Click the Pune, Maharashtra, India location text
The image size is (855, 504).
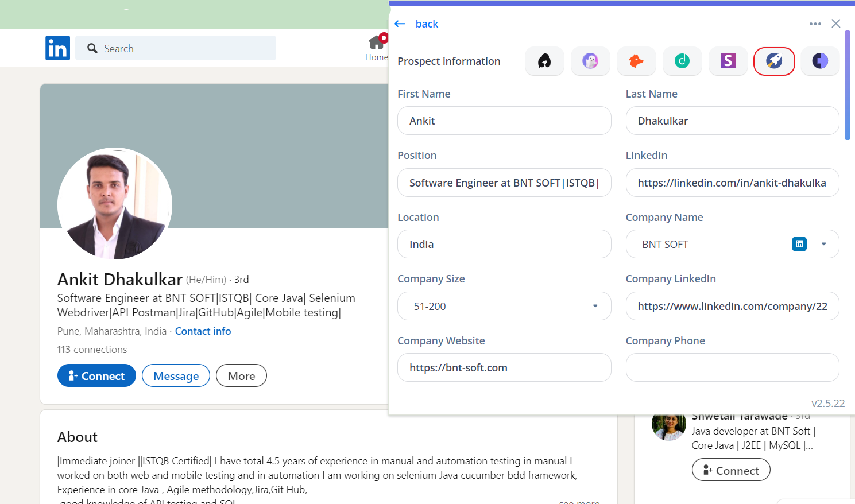coord(112,331)
